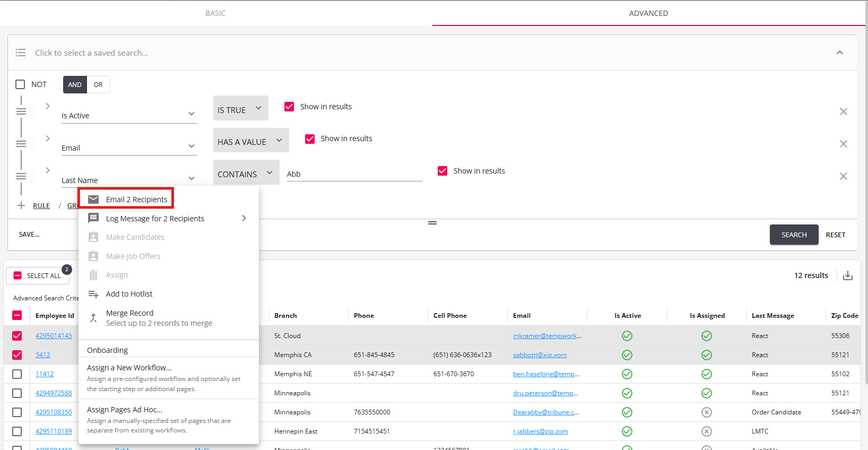This screenshot has height=450, width=868.
Task: Click the Add to Hotlist icon
Action: point(93,294)
